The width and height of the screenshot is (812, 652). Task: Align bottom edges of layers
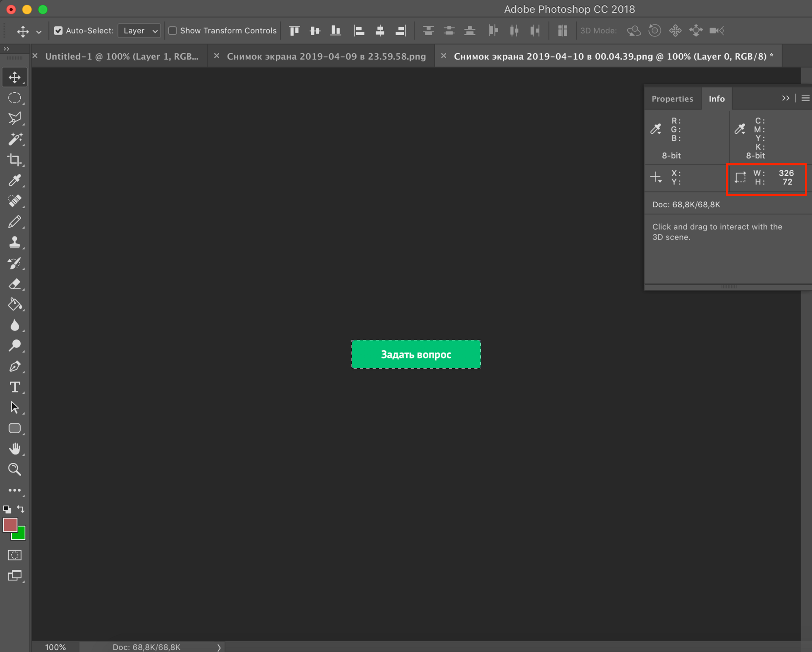[x=336, y=30]
